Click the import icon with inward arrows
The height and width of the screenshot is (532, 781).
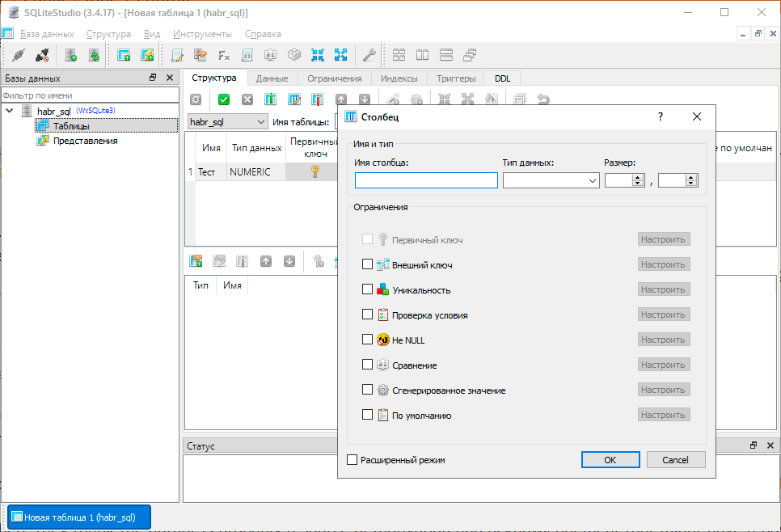317,55
